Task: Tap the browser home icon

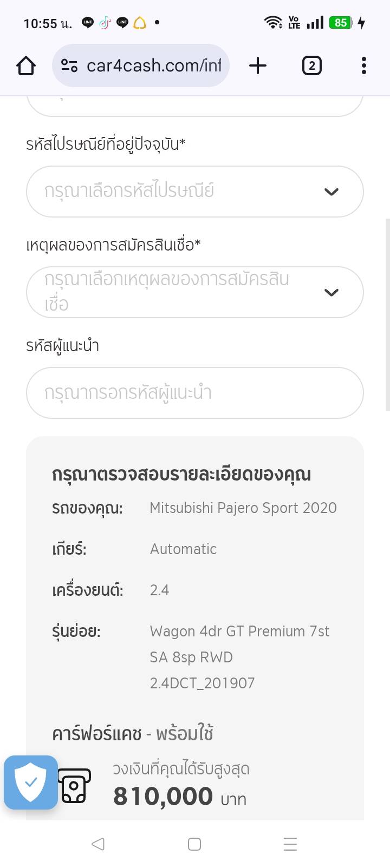Action: [26, 66]
